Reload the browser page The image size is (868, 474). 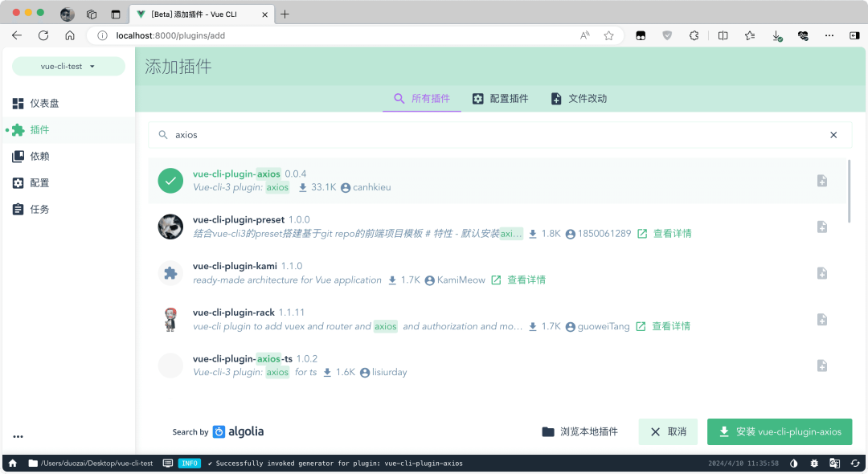tap(43, 35)
